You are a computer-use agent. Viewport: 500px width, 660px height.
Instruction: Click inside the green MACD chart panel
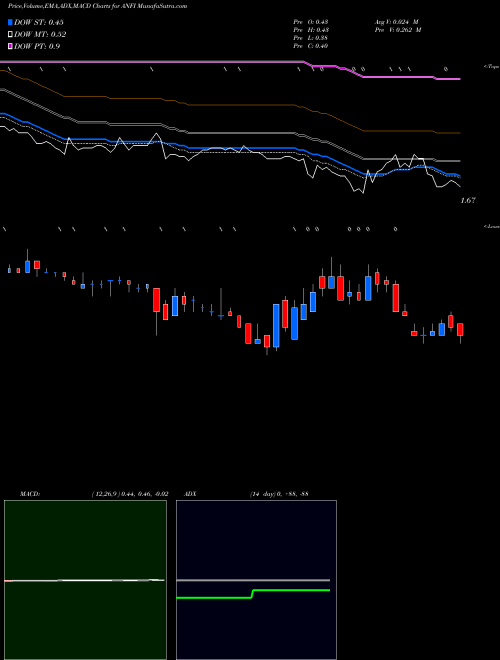(85, 580)
